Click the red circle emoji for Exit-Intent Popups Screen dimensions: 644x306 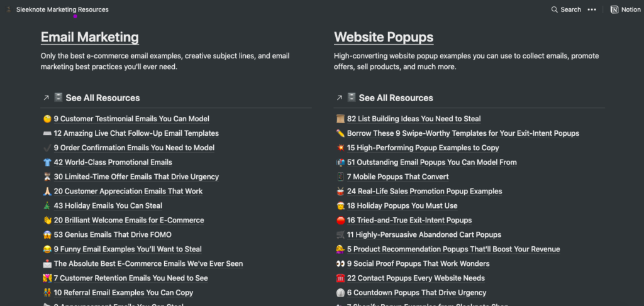[340, 220]
